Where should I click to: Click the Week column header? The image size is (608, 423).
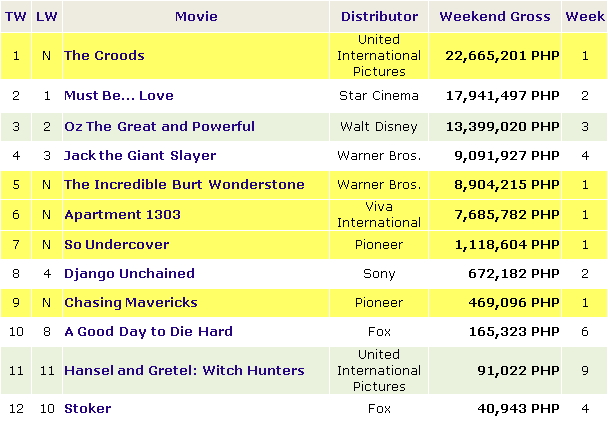(x=585, y=16)
